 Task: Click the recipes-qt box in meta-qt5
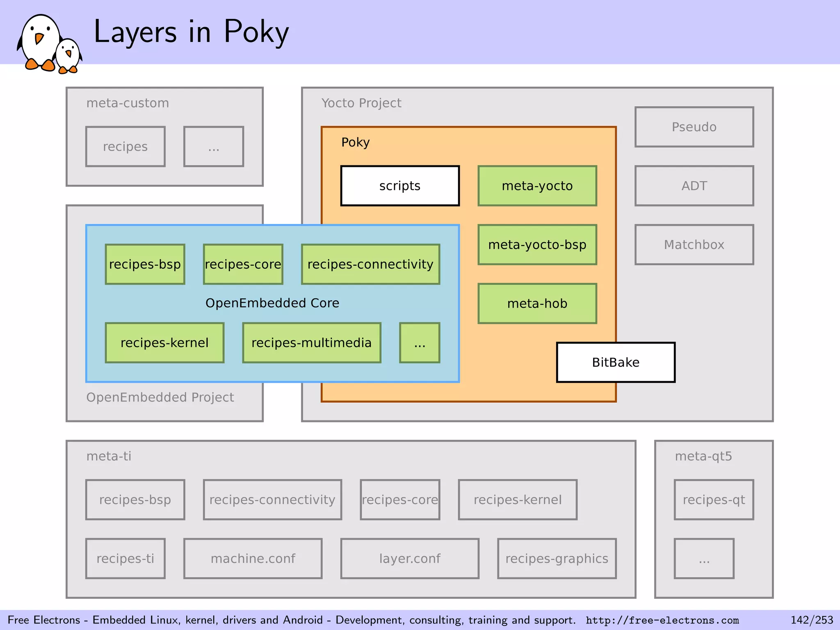pyautogui.click(x=714, y=500)
